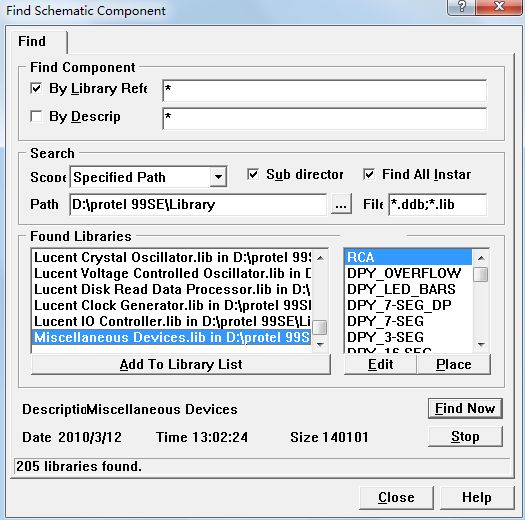The image size is (525, 520).
Task: Select Lucent Voltage Controlled Oscillator.lib row
Action: click(172, 273)
